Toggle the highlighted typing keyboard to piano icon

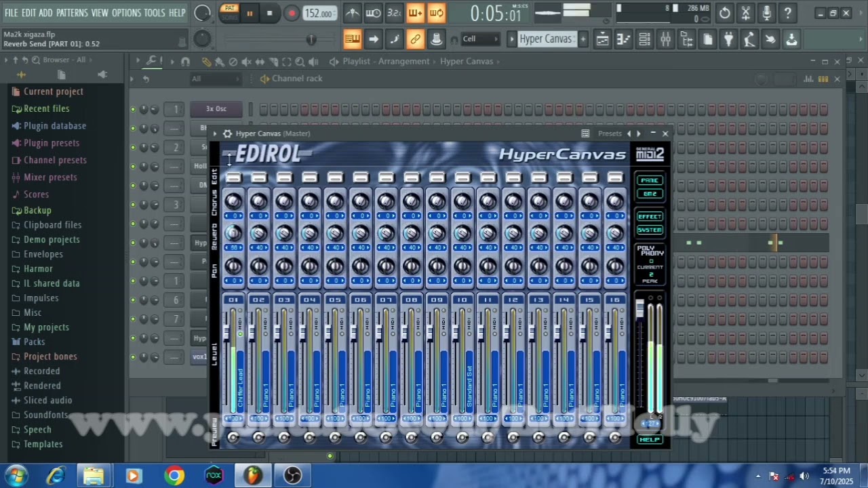[x=352, y=39]
